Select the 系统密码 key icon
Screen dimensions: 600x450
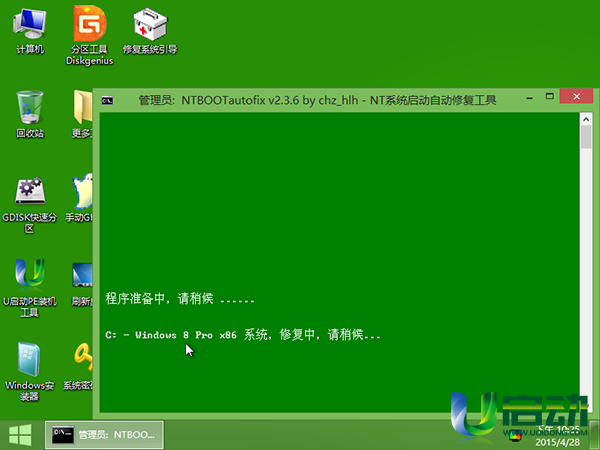[x=79, y=367]
